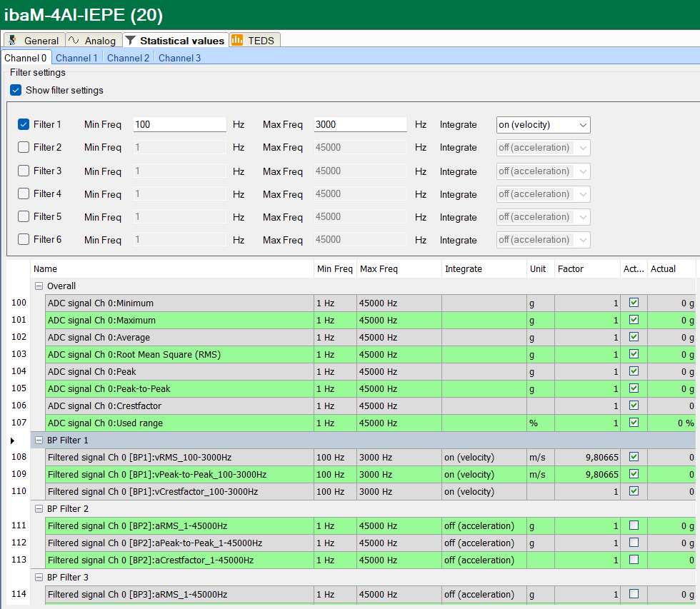Click the General tab icon
This screenshot has width=700, height=609.
click(13, 41)
